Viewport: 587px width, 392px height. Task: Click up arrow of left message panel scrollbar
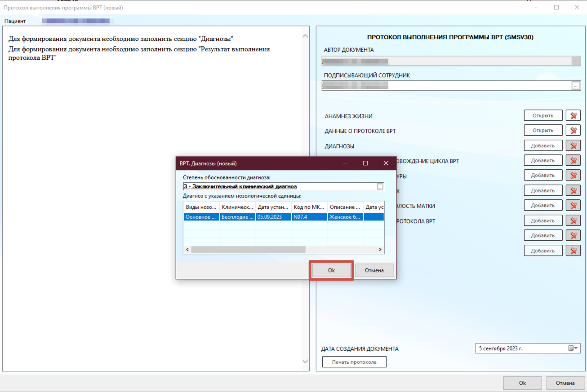tap(305, 36)
